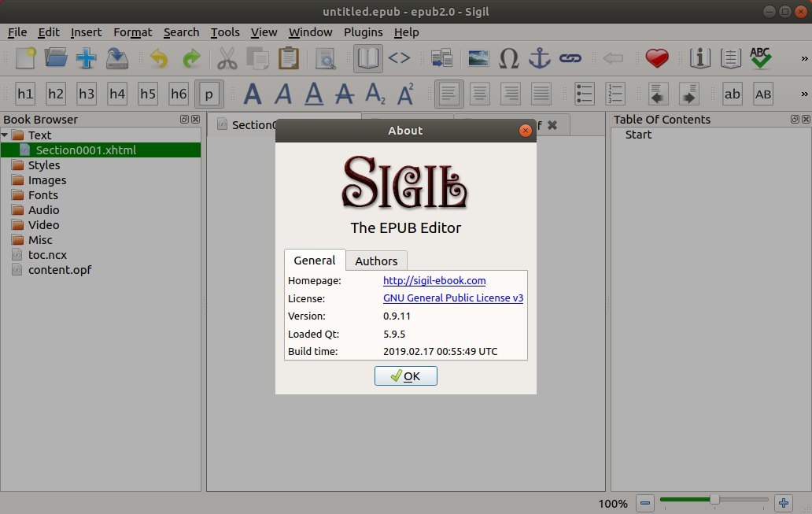Insert a numbered list
The height and width of the screenshot is (514, 812).
click(x=615, y=94)
